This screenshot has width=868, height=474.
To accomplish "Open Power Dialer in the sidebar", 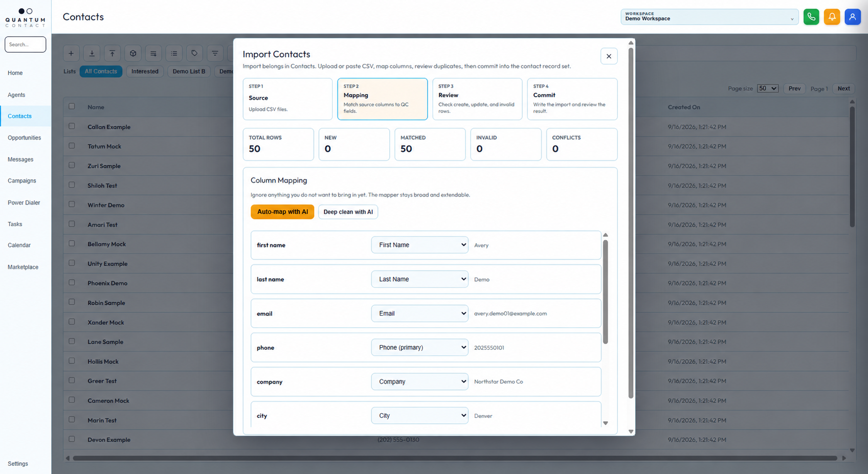I will pyautogui.click(x=24, y=203).
